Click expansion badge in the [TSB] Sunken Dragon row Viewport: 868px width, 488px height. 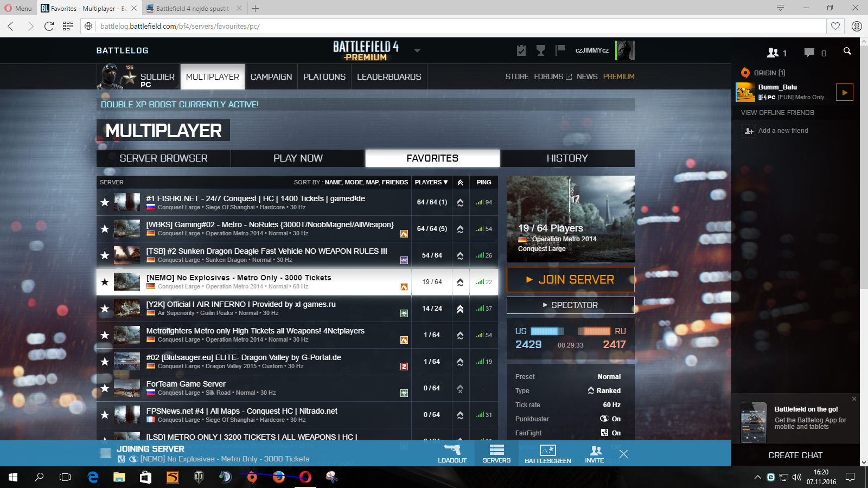[404, 260]
